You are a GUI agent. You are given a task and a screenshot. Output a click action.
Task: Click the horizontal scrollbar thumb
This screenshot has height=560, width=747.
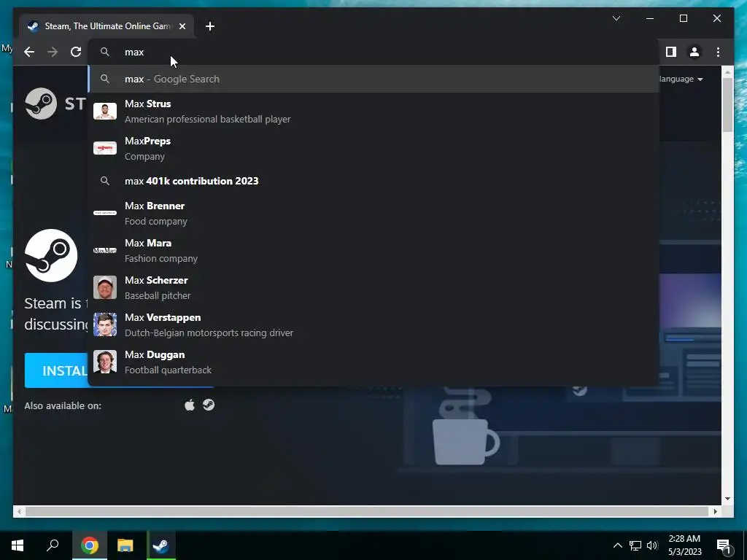click(367, 511)
